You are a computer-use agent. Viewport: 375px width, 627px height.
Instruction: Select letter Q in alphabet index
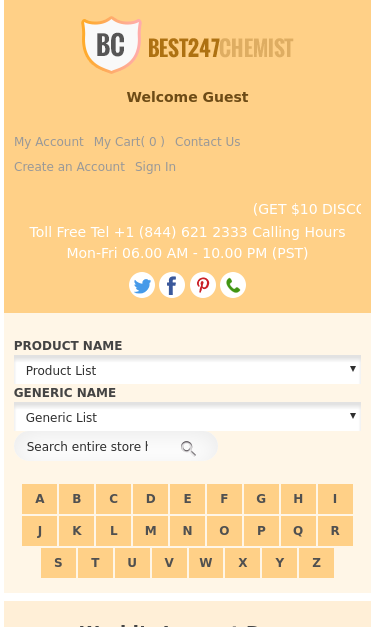[298, 531]
